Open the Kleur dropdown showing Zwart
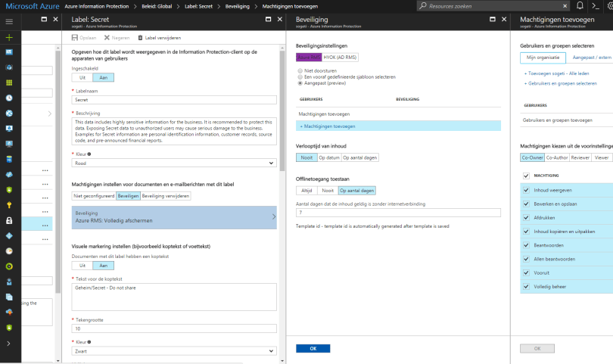 tap(174, 352)
